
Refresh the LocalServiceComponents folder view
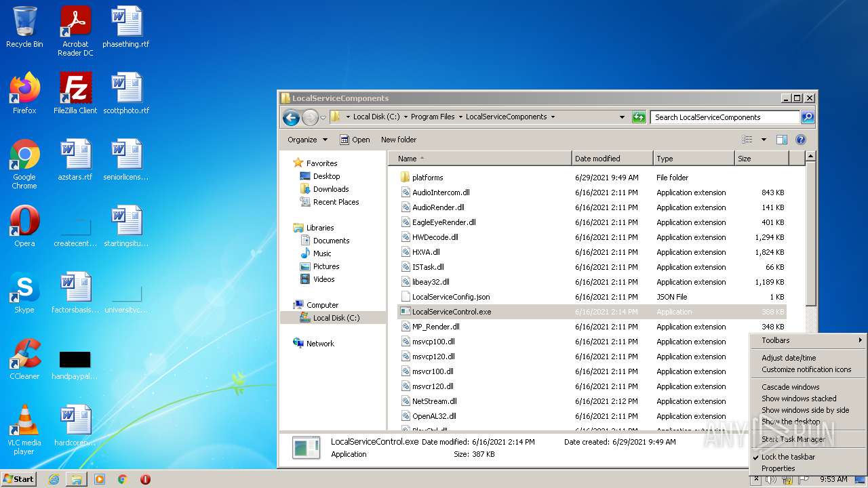[639, 117]
